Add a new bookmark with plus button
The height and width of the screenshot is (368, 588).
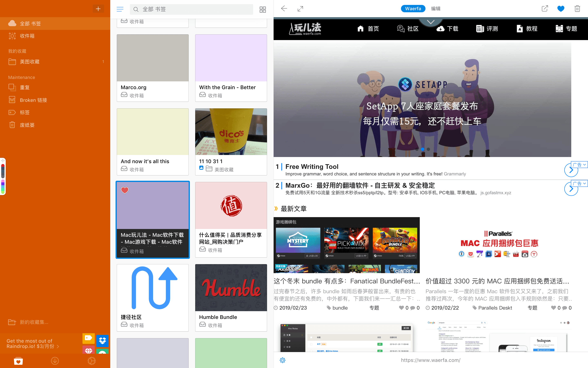98,9
